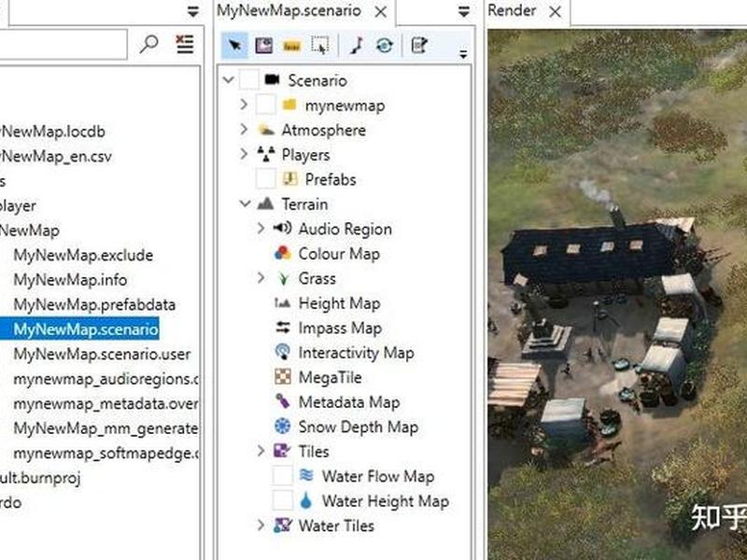Click the refresh sync icon in toolbar

tap(384, 46)
